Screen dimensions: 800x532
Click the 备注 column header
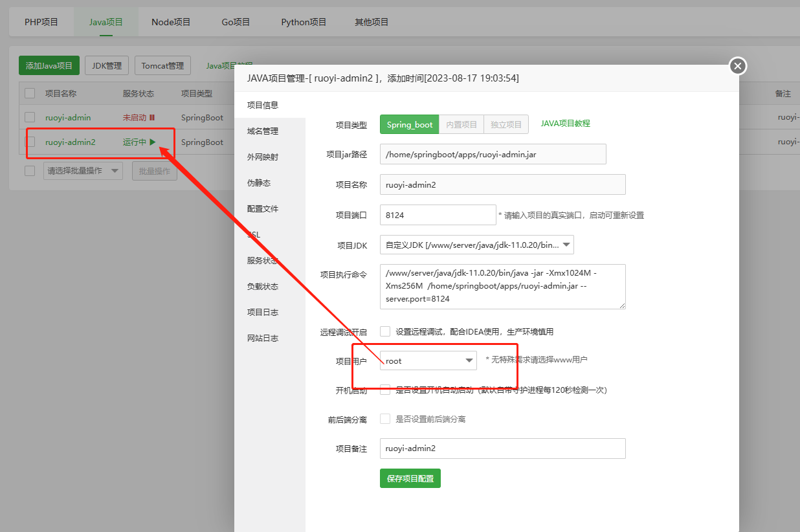pyautogui.click(x=783, y=93)
